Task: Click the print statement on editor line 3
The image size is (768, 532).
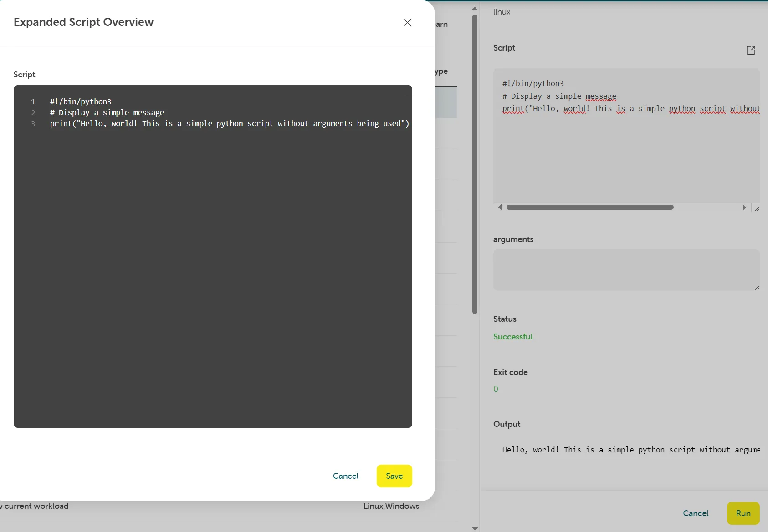Action: pos(229,123)
